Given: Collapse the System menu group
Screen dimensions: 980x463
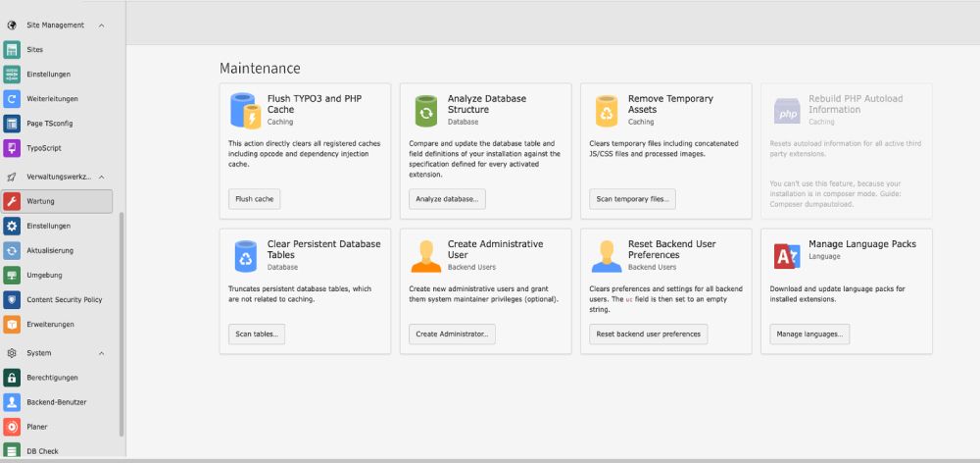Looking at the screenshot, I should (x=102, y=353).
